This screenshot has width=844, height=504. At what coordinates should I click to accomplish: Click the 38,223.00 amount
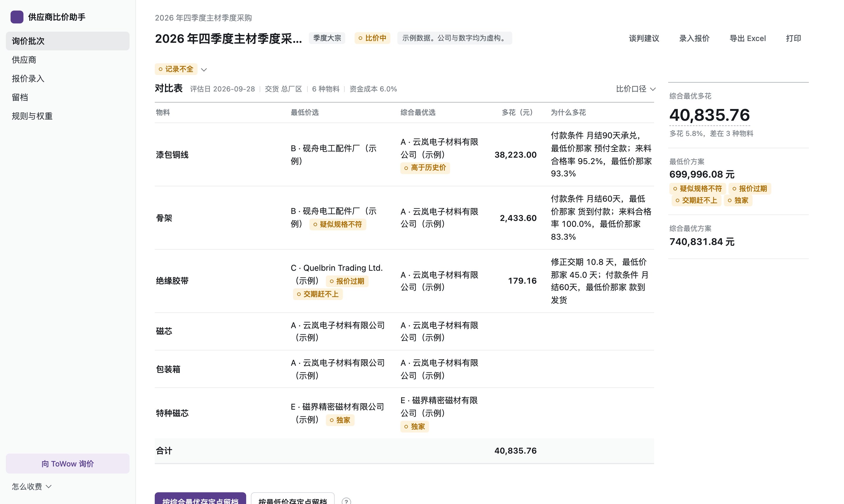click(515, 155)
